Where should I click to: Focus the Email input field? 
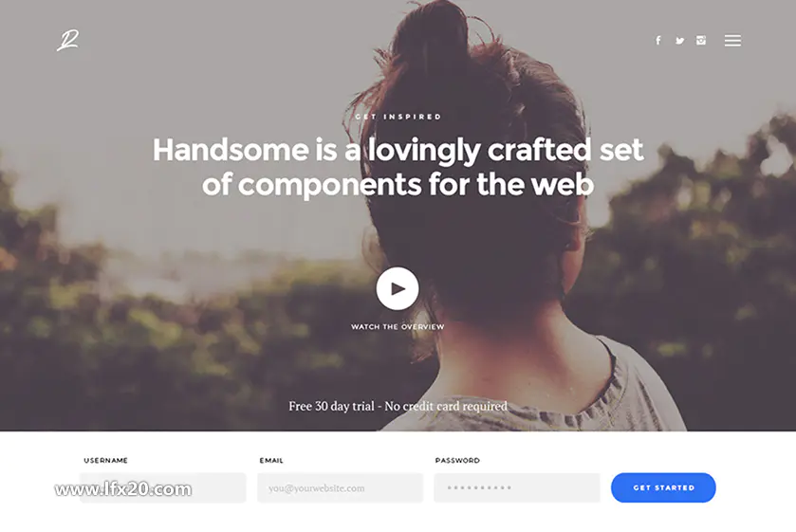341,487
